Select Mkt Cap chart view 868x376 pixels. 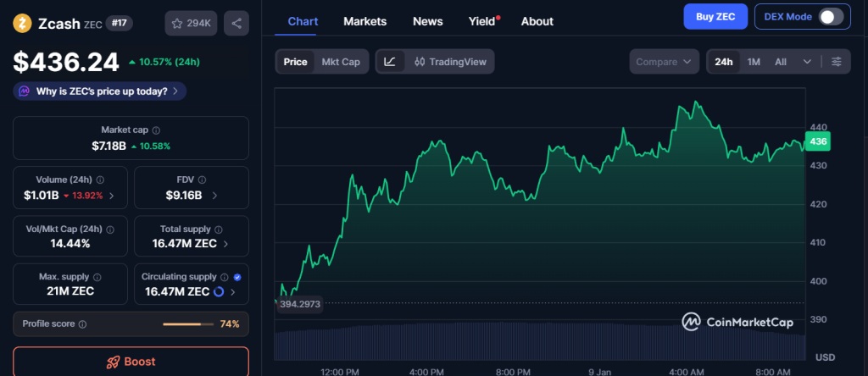point(341,61)
